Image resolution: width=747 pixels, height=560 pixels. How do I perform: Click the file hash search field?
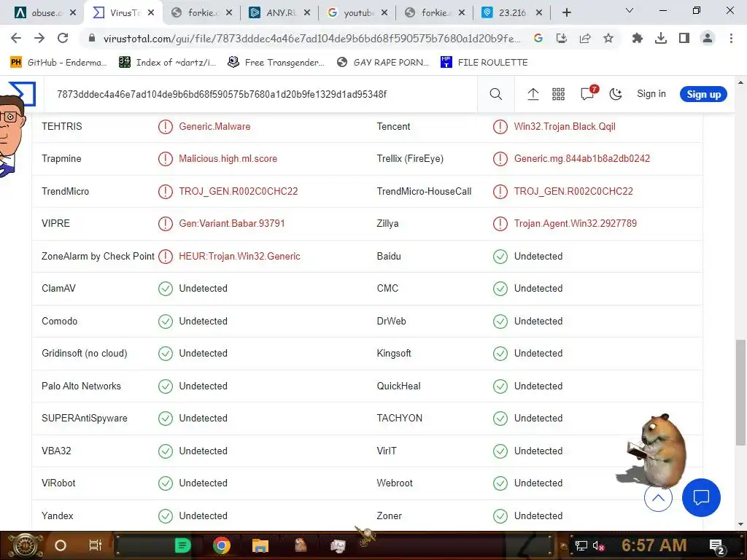(260, 94)
